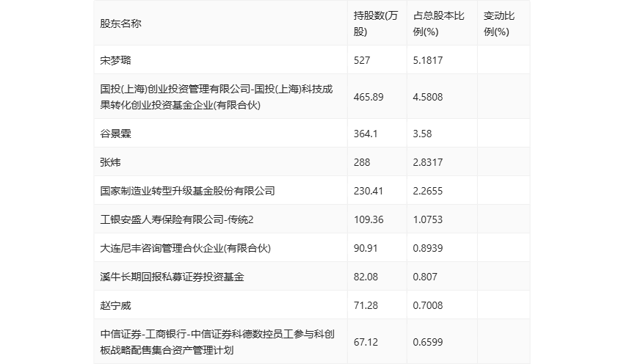Select percentage value 2.8317
The image size is (624, 364).
(x=428, y=162)
